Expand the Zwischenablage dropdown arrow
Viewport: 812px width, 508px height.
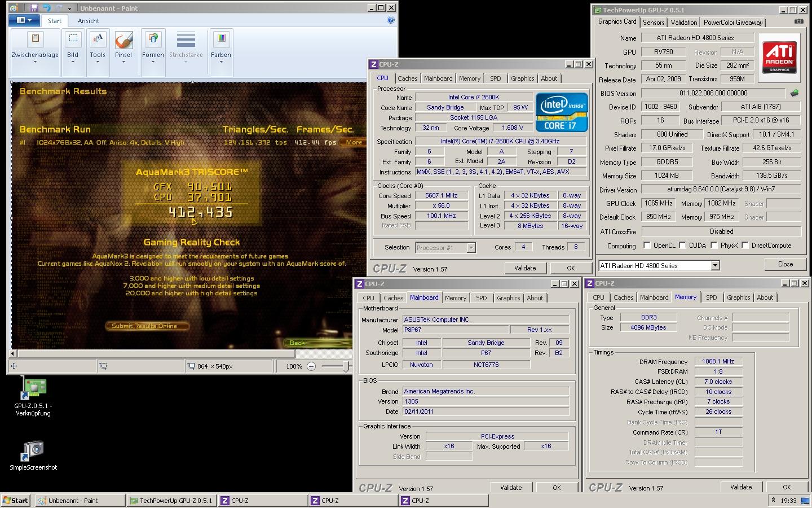tap(35, 62)
